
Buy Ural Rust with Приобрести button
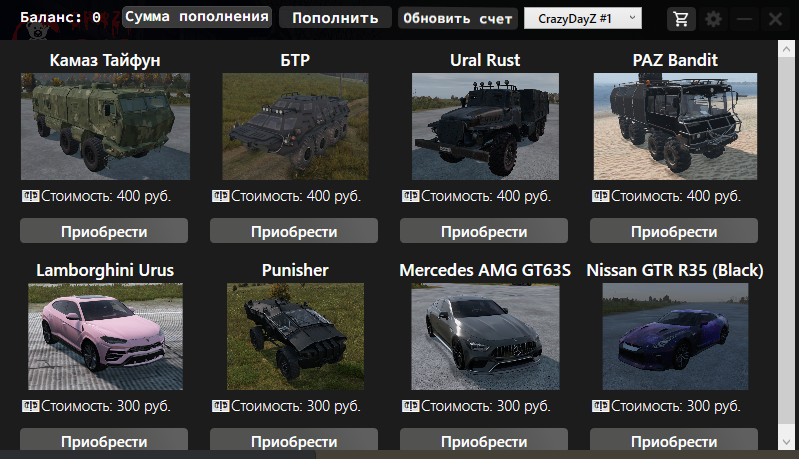tap(484, 231)
